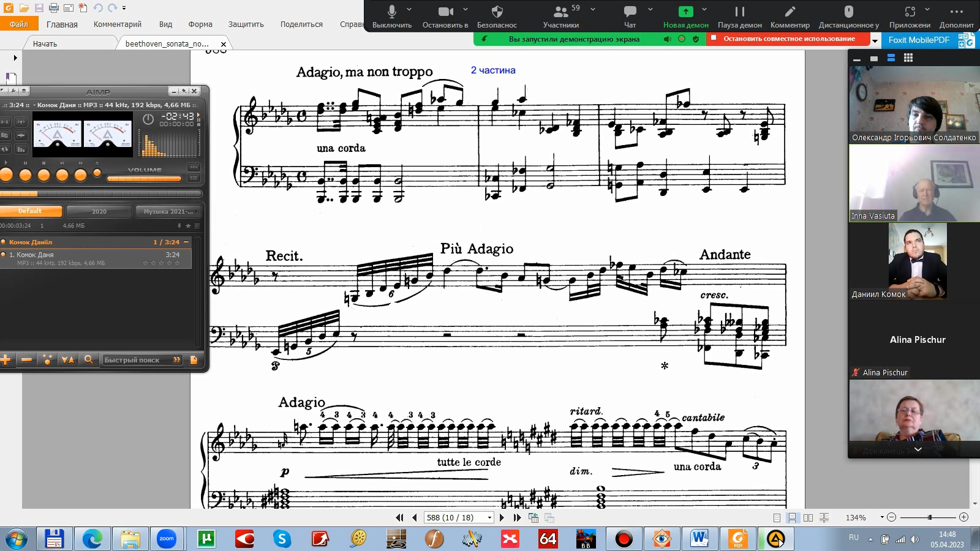Open the Музыка 2021 playlist tab
The width and height of the screenshot is (980, 551).
tap(168, 211)
